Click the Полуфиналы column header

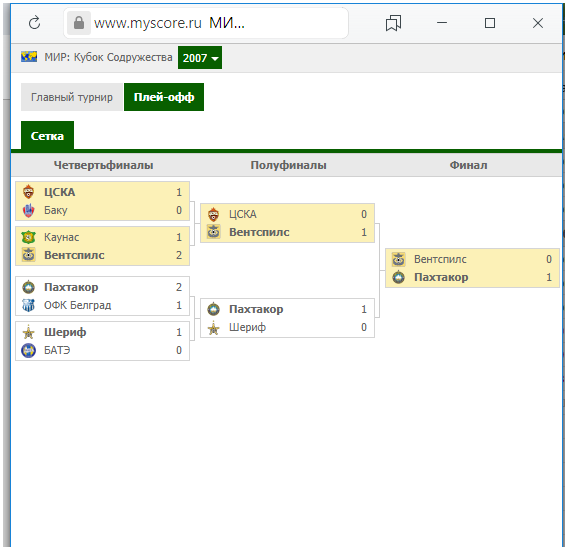click(288, 165)
